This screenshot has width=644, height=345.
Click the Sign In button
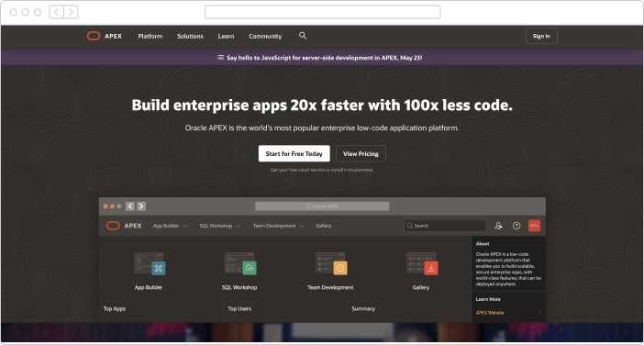(x=541, y=36)
